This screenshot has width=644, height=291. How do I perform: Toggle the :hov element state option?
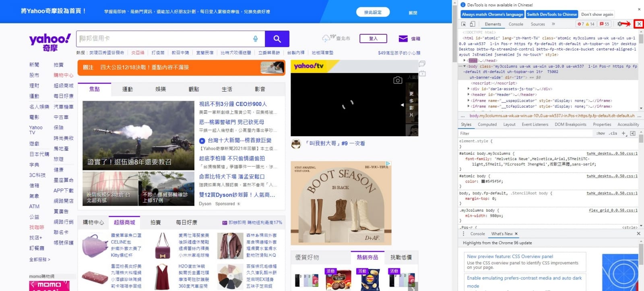601,133
